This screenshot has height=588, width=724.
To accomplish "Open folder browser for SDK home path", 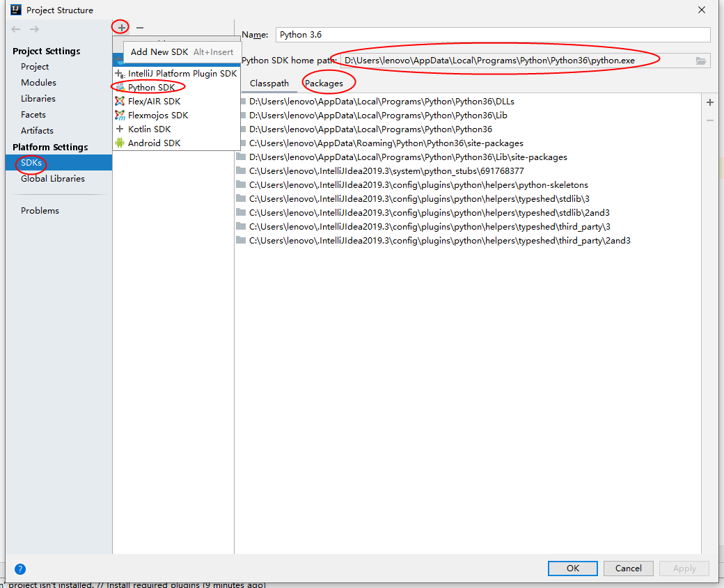I will pyautogui.click(x=701, y=61).
